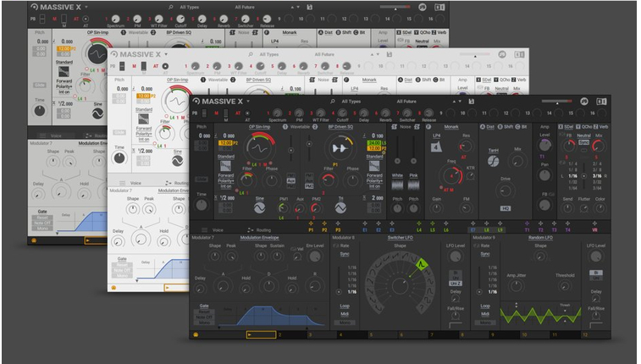
Task: Click the Pink noise waveform thumbnail
Action: [x=414, y=185]
